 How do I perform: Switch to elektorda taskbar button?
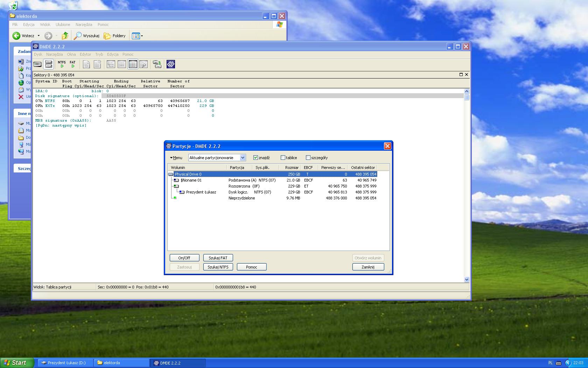click(x=122, y=363)
